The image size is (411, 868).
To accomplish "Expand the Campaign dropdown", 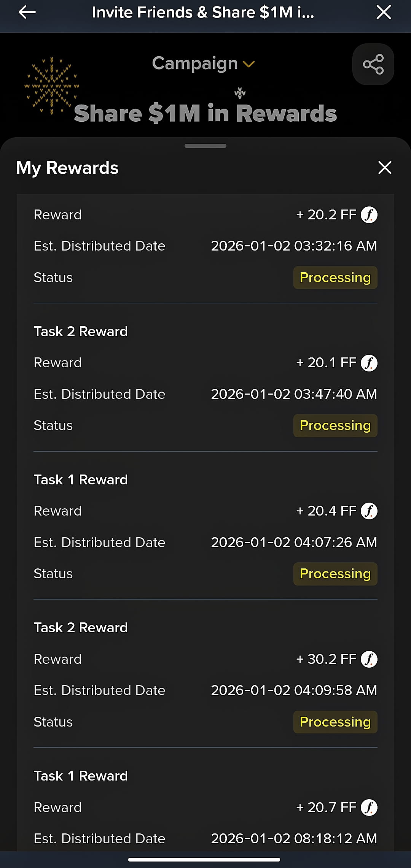I will [203, 63].
